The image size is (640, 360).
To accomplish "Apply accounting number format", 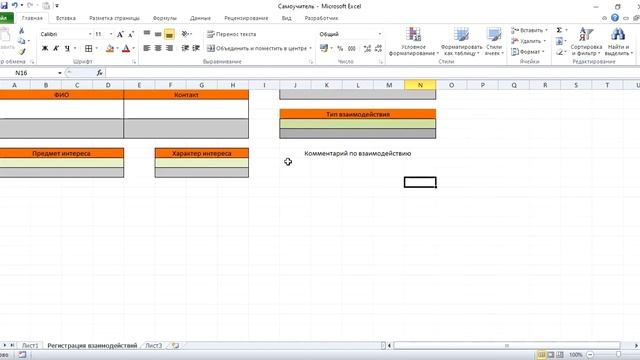I will (x=324, y=48).
